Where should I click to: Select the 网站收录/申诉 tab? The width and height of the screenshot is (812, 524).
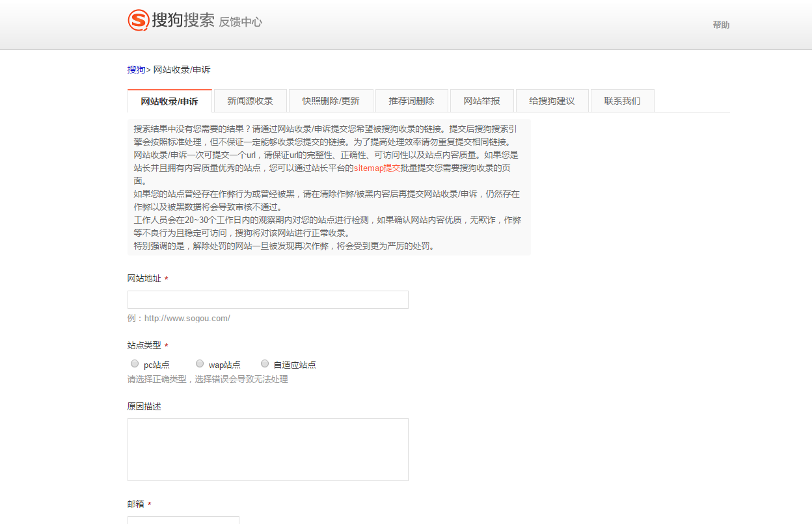(x=169, y=101)
